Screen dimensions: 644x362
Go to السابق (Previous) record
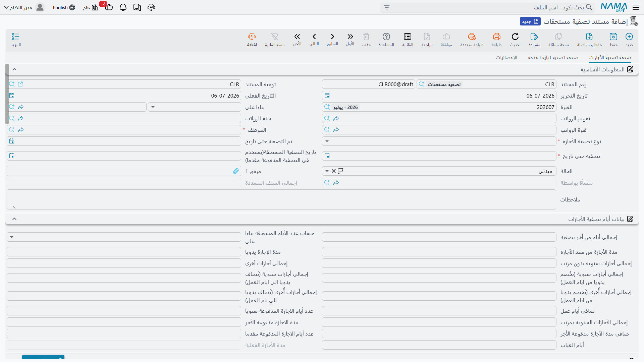332,37
